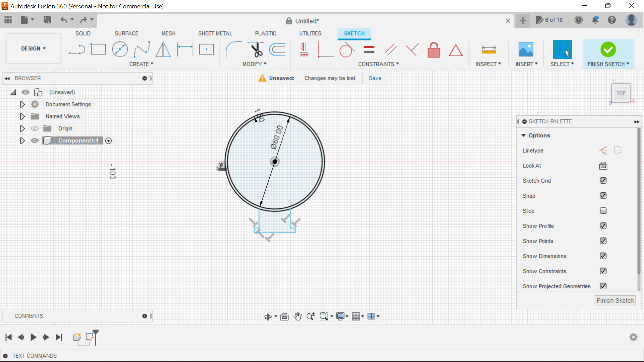Collapse the Options section in Sketch Palette
This screenshot has width=644, height=362.
click(524, 135)
